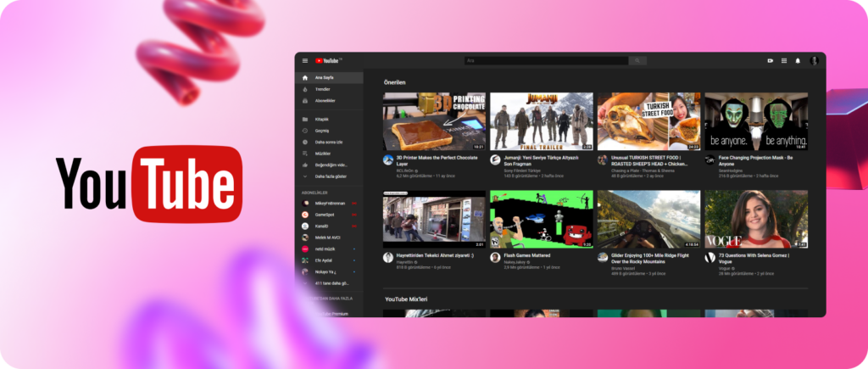Click the Vogue Selena Gomez thumbnail
Image resolution: width=868 pixels, height=369 pixels.
[756, 219]
